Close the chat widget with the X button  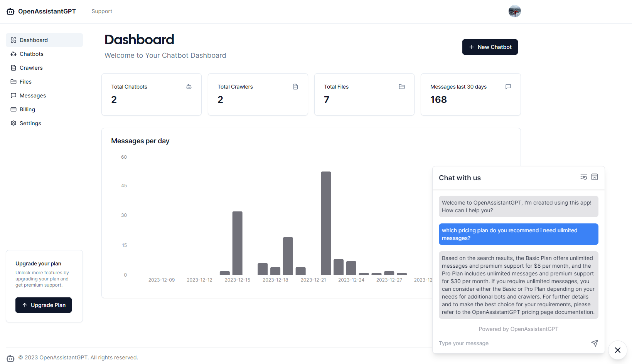point(618,350)
